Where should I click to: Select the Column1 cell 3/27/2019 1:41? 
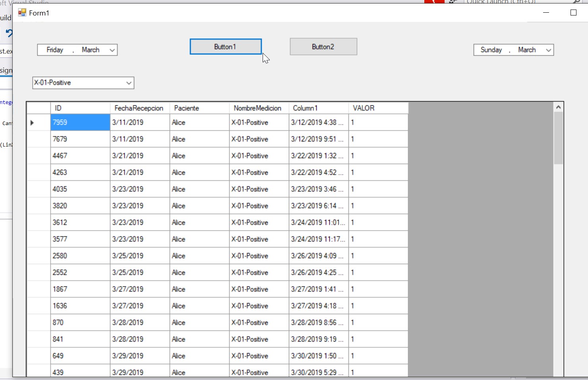[x=319, y=289]
